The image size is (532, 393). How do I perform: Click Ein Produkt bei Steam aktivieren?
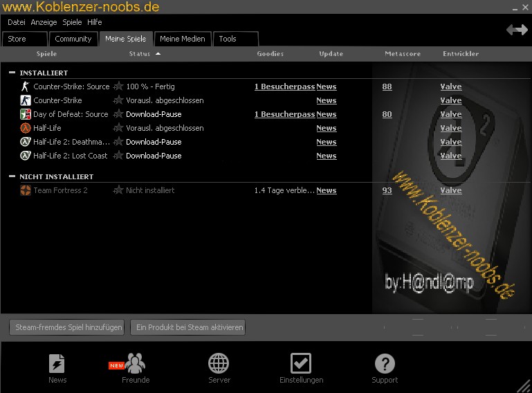point(189,327)
